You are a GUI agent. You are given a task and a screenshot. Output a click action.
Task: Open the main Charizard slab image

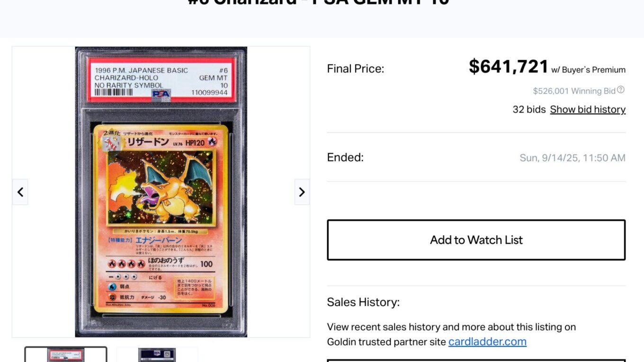(161, 192)
